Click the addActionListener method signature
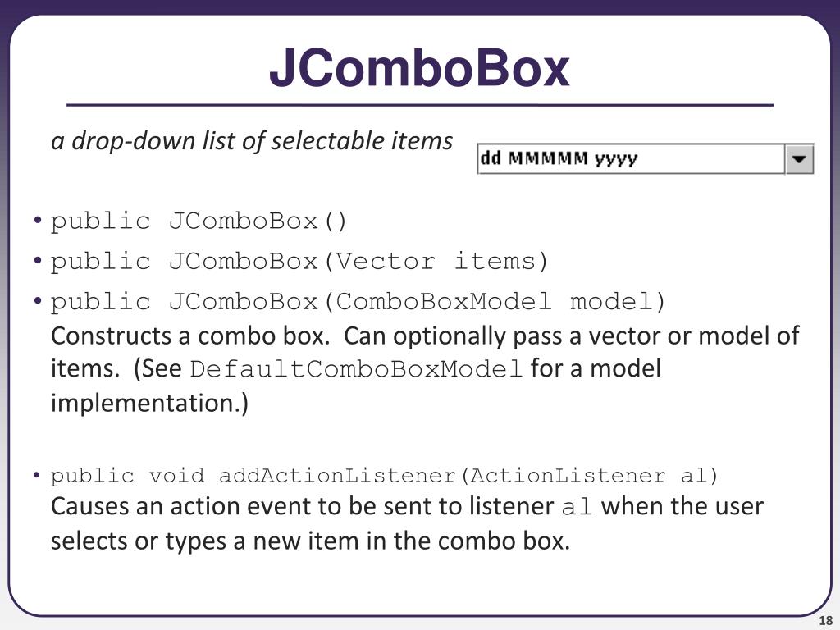The height and width of the screenshot is (630, 840). click(384, 476)
